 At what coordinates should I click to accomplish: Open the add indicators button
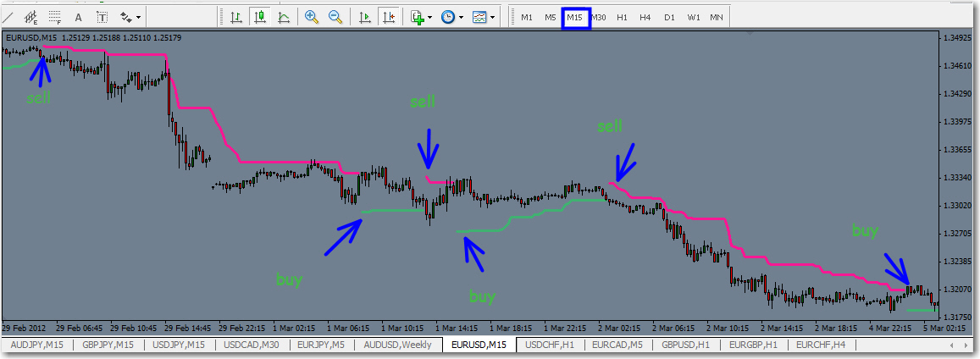418,18
